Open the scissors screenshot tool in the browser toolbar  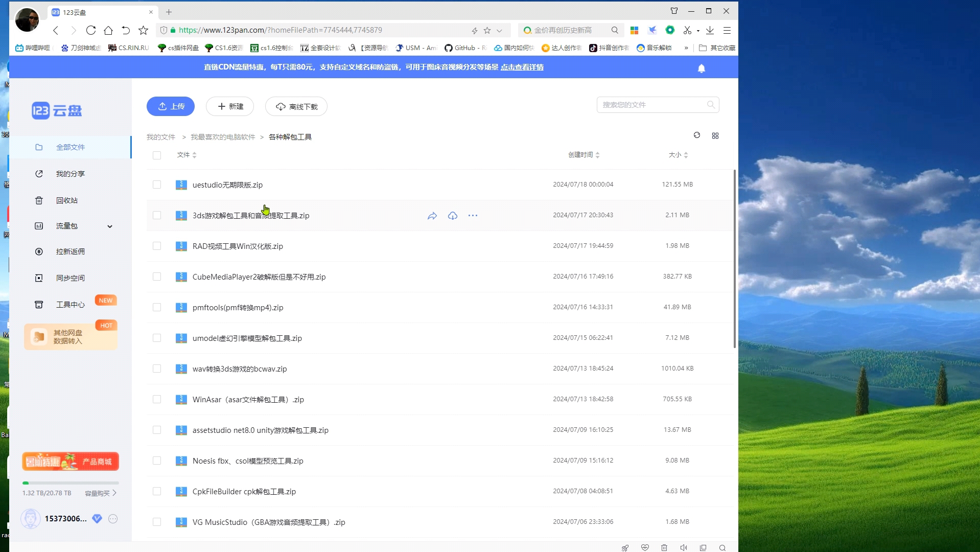click(687, 30)
